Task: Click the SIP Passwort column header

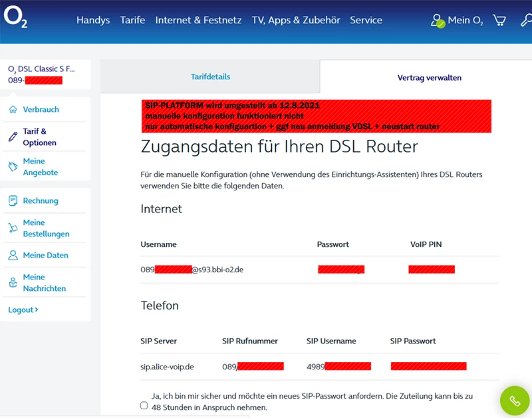Action: pyautogui.click(x=413, y=341)
